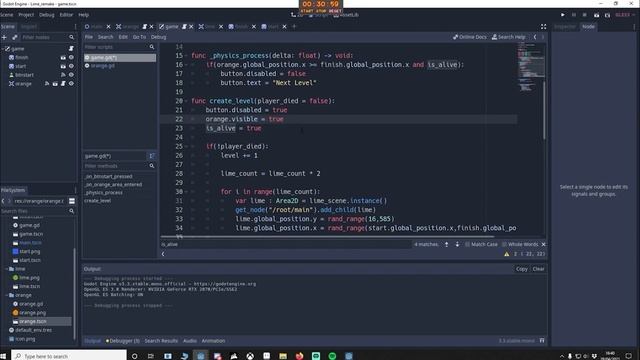Open the Project menu

coord(26,15)
